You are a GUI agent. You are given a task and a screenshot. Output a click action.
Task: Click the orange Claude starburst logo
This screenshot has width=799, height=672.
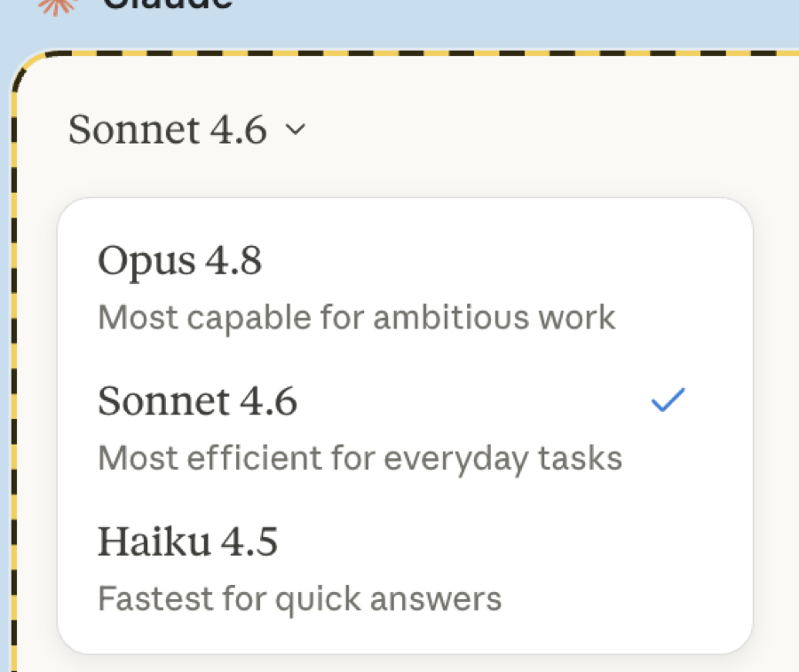(57, 6)
